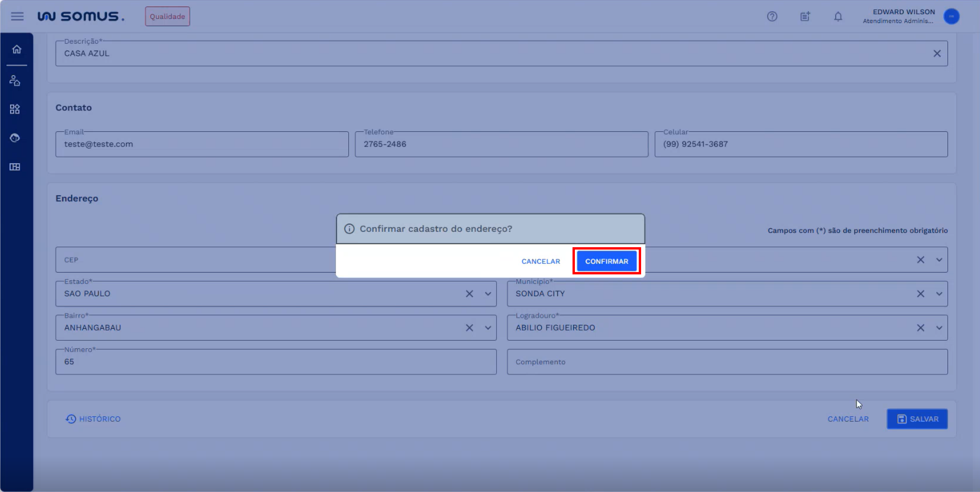Click the SALVAR button
Viewport: 980px width, 492px height.
(917, 419)
